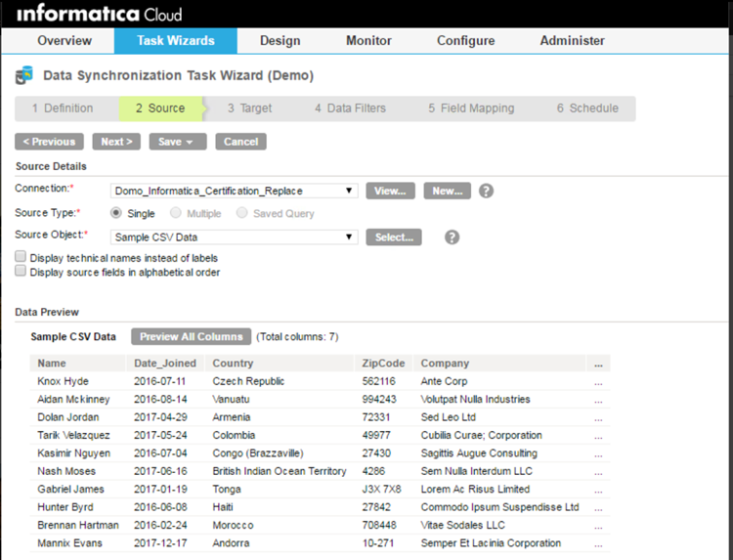
Task: Open help icon beside Connection New button
Action: point(486,191)
